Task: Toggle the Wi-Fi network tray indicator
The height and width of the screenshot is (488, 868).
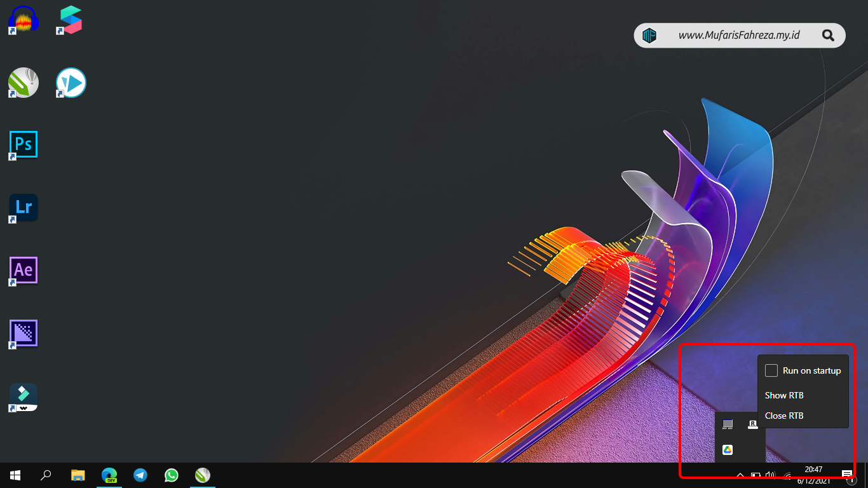Action: coord(787,475)
